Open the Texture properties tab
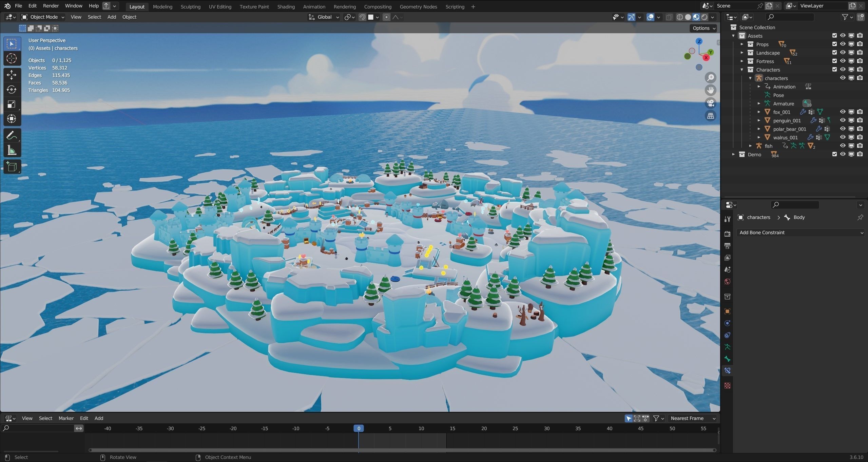The height and width of the screenshot is (462, 868). pos(727,385)
